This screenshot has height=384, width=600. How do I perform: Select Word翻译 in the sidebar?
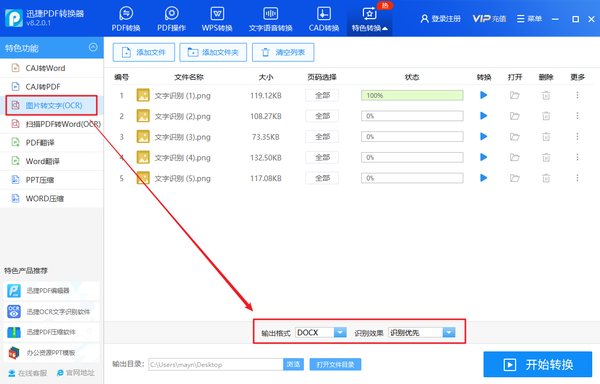tap(52, 161)
